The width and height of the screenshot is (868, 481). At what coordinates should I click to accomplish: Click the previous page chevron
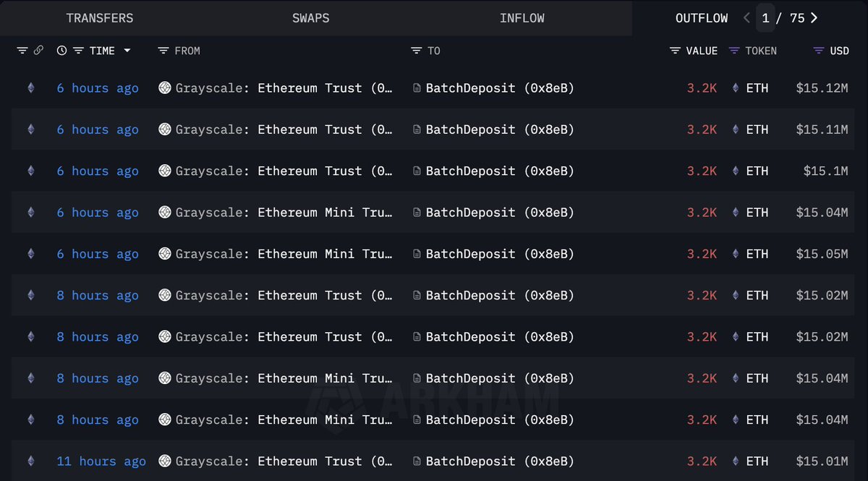click(x=746, y=17)
